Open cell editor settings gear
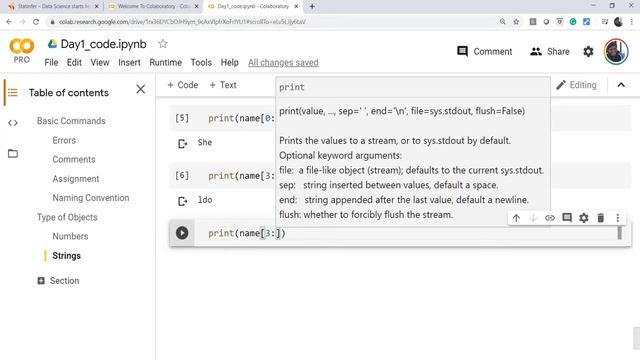The image size is (640, 360). (x=584, y=218)
